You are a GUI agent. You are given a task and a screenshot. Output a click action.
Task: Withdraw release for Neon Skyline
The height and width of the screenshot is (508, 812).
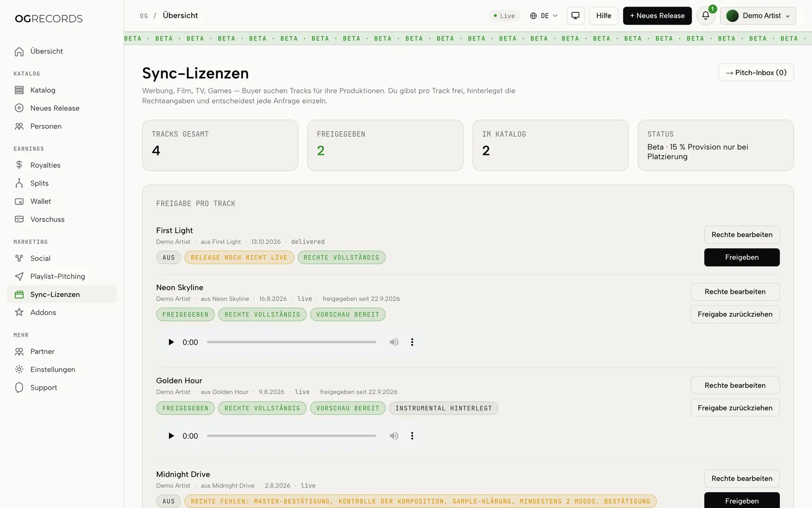735,314
